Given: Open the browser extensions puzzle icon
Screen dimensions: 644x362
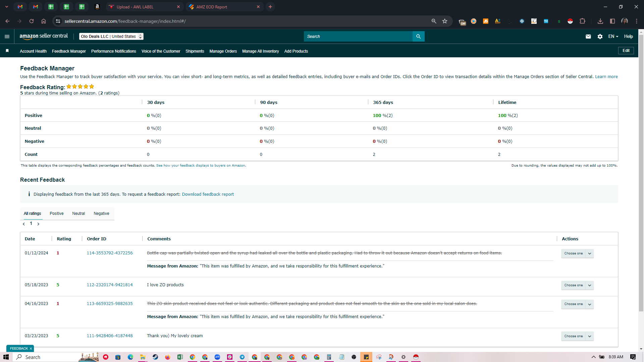Looking at the screenshot, I should click(582, 21).
